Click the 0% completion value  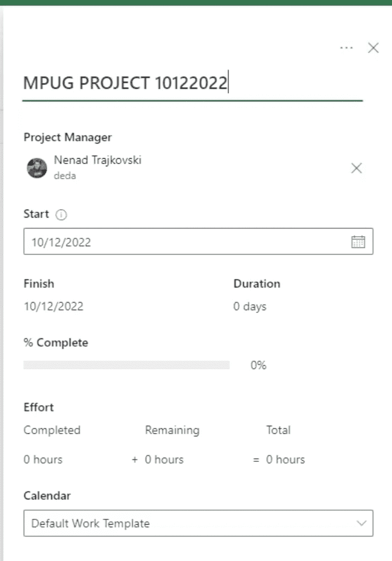[x=259, y=366]
